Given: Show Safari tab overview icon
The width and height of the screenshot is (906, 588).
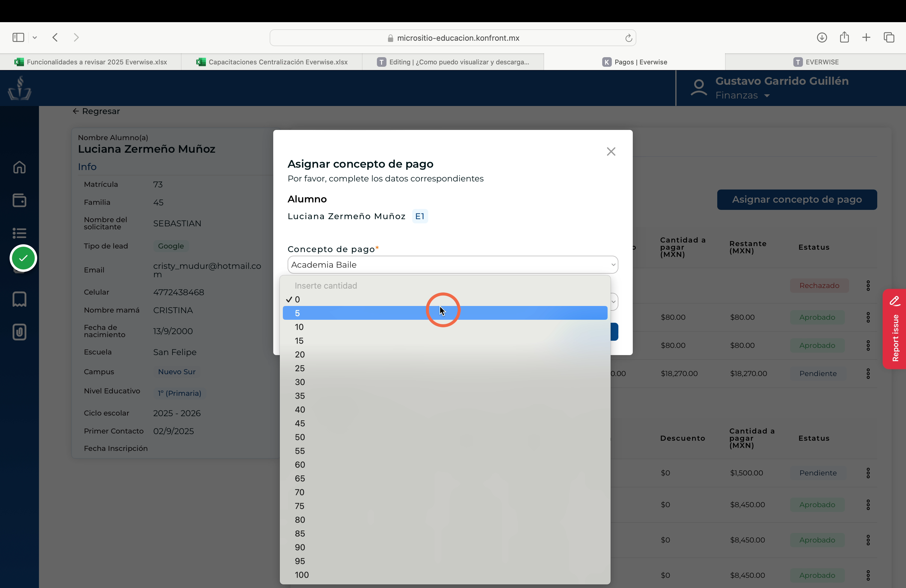Looking at the screenshot, I should [889, 37].
